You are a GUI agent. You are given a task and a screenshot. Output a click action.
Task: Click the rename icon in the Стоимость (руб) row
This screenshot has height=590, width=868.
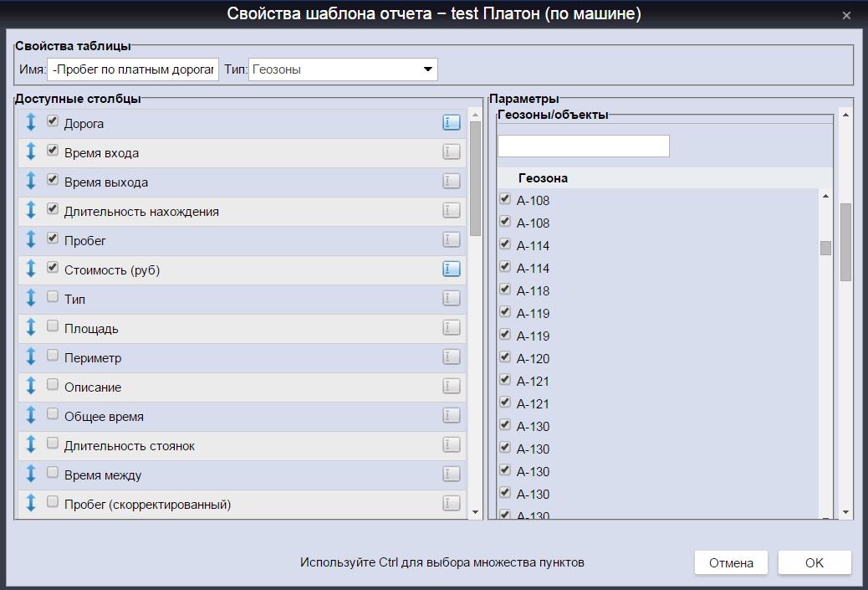[x=451, y=269]
